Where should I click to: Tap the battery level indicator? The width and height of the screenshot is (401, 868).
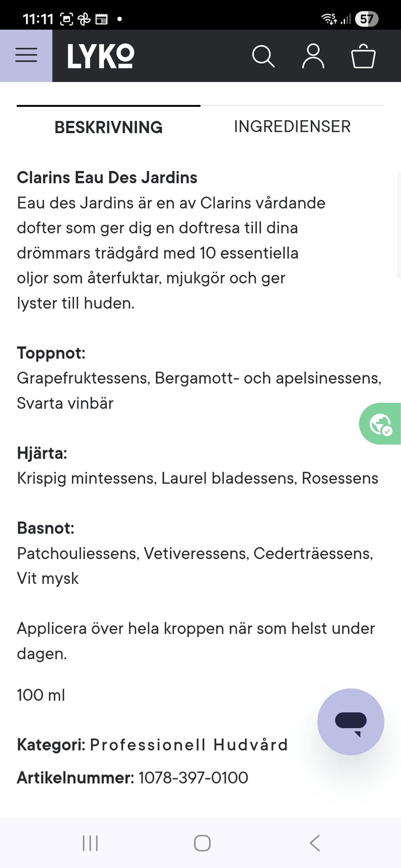pyautogui.click(x=366, y=19)
